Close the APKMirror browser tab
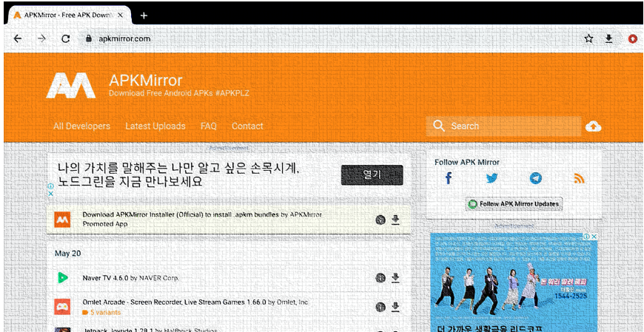 (x=121, y=16)
